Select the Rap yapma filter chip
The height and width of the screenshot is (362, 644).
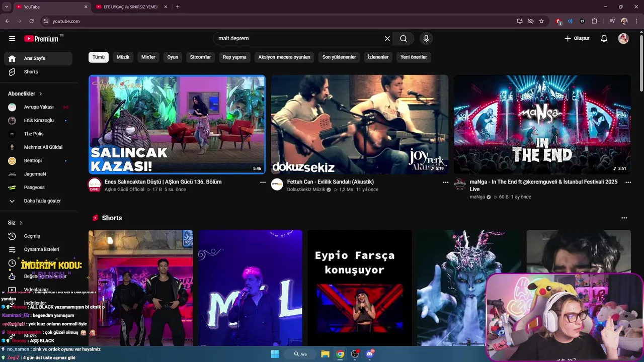point(234,57)
